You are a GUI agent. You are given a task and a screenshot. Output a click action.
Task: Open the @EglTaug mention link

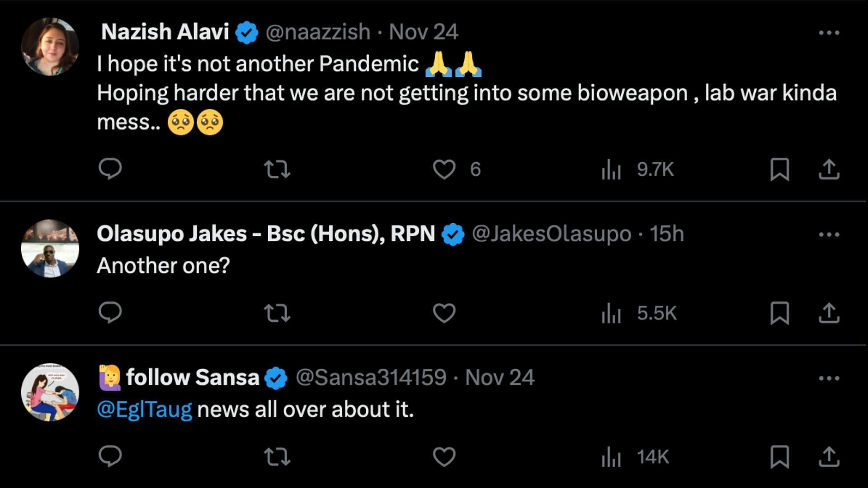pos(145,410)
